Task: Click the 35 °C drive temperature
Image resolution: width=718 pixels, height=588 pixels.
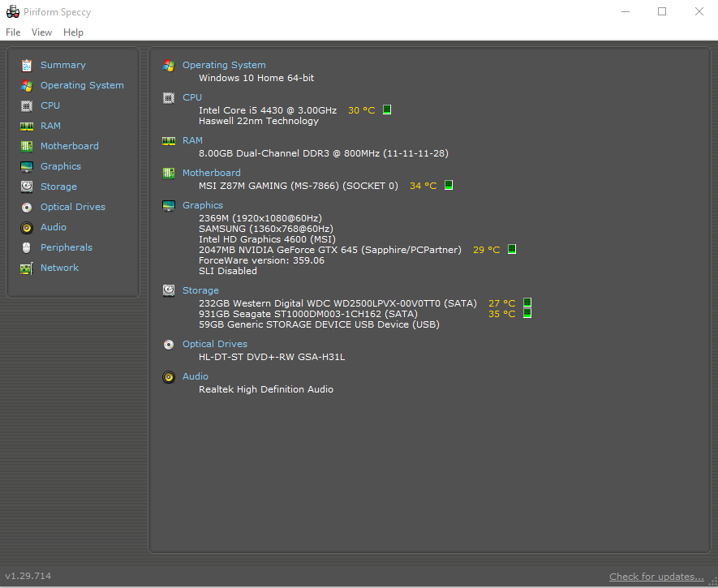Action: 502,314
